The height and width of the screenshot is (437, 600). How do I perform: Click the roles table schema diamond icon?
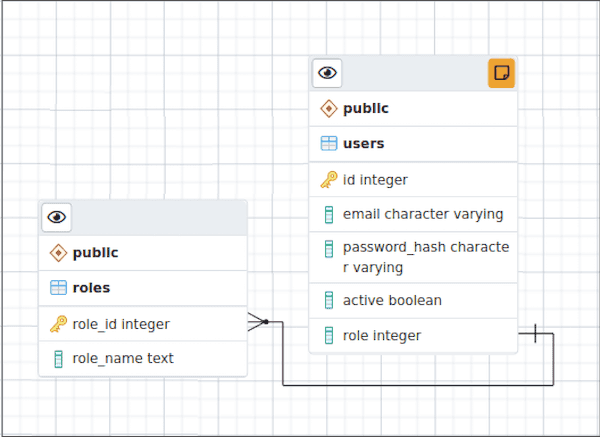click(58, 253)
